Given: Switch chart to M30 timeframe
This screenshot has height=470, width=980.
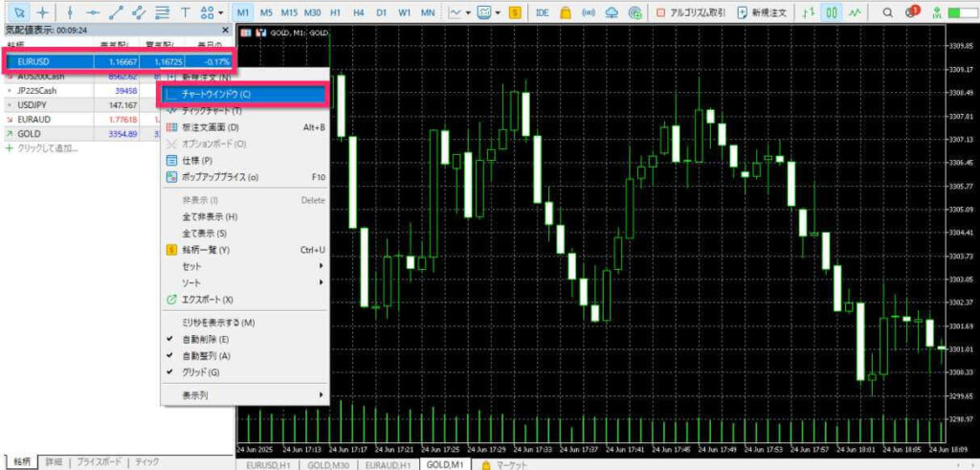Looking at the screenshot, I should (313, 11).
